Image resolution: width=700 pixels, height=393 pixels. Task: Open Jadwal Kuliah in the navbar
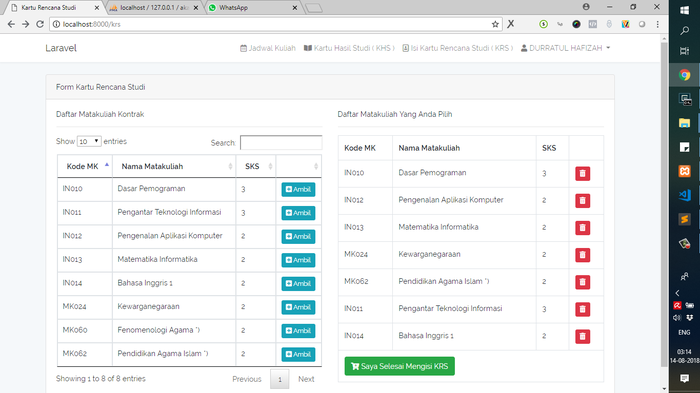[268, 48]
